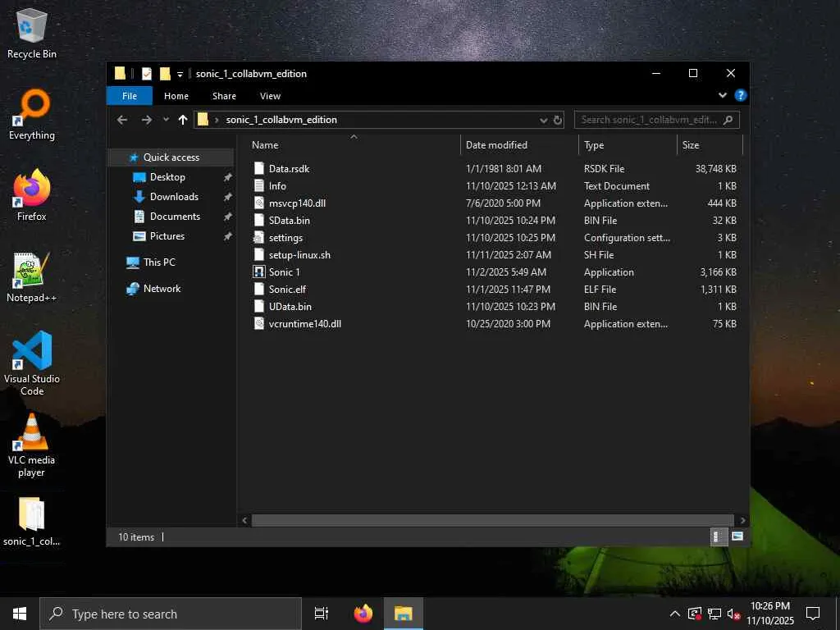The image size is (840, 630).
Task: Show hidden system tray icons
Action: point(675,614)
